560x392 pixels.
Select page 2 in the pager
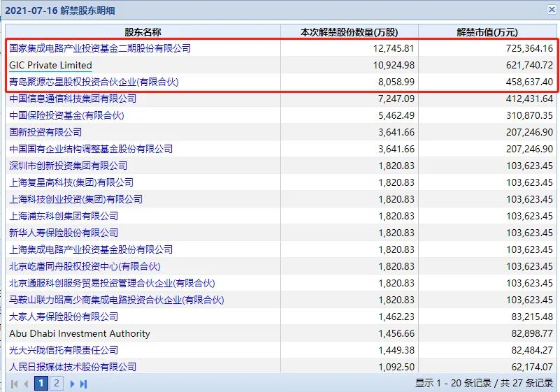click(57, 383)
